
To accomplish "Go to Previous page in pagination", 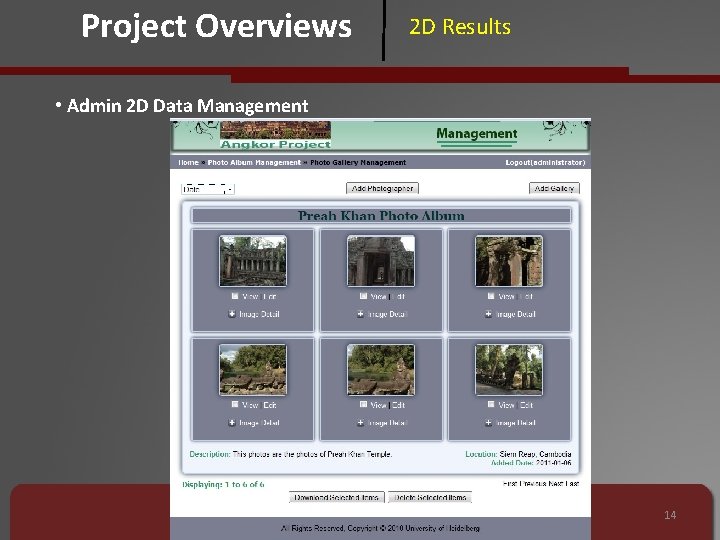I will point(532,484).
